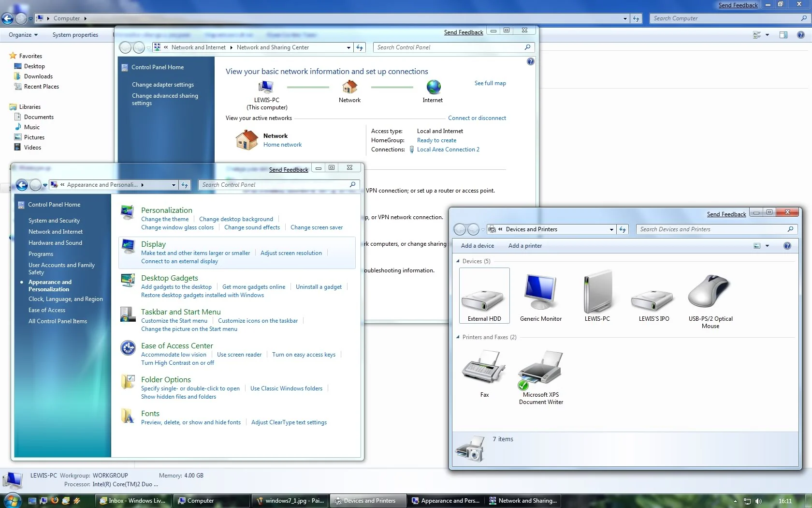Click Add a device in Devices and Printers
The image size is (812, 508).
tap(477, 246)
